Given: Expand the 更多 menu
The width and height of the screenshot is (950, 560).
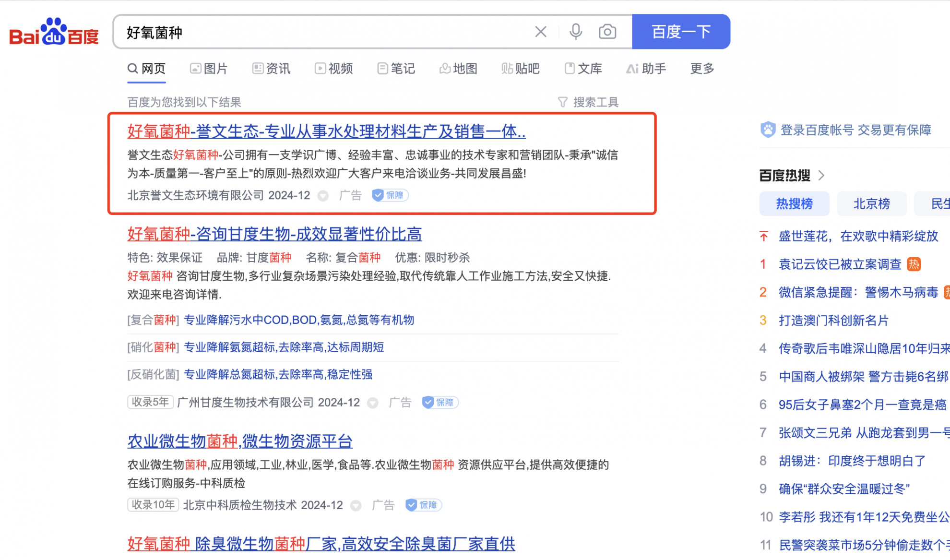Looking at the screenshot, I should (702, 69).
